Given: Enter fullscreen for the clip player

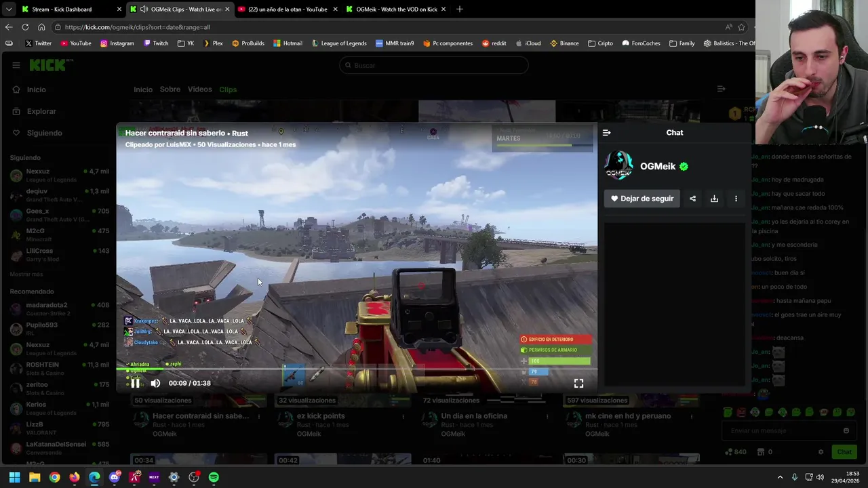Looking at the screenshot, I should point(578,383).
